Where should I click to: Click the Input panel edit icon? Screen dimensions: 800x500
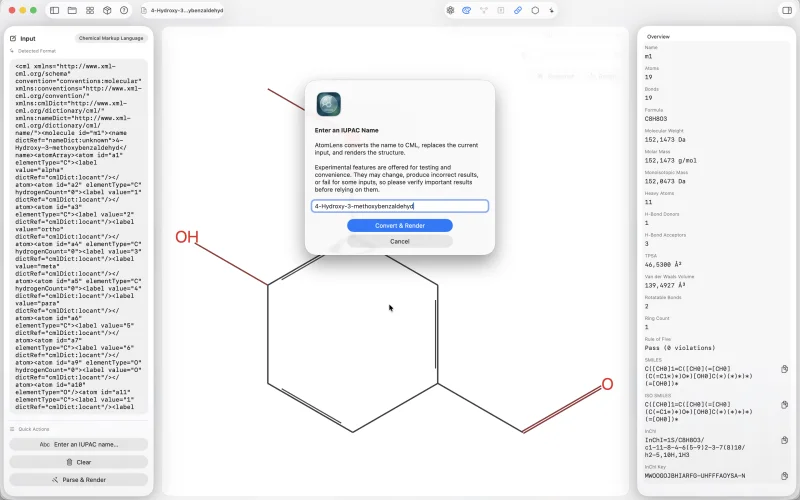point(13,38)
